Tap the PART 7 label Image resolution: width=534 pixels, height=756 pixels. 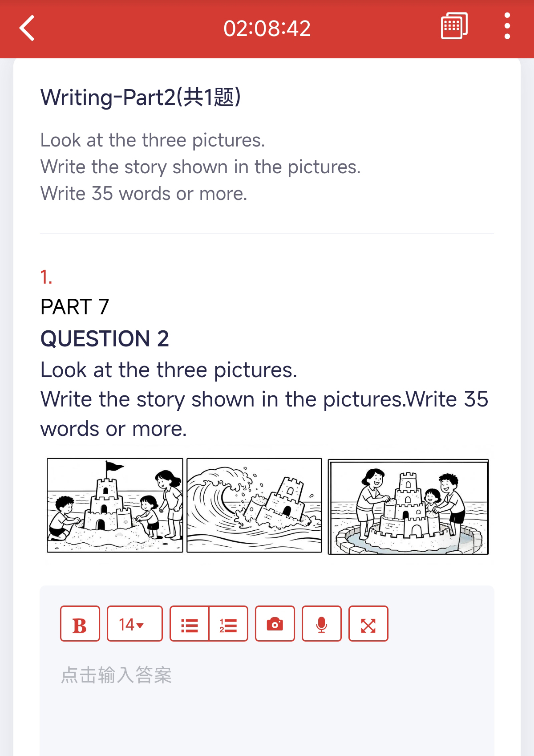pyautogui.click(x=75, y=307)
